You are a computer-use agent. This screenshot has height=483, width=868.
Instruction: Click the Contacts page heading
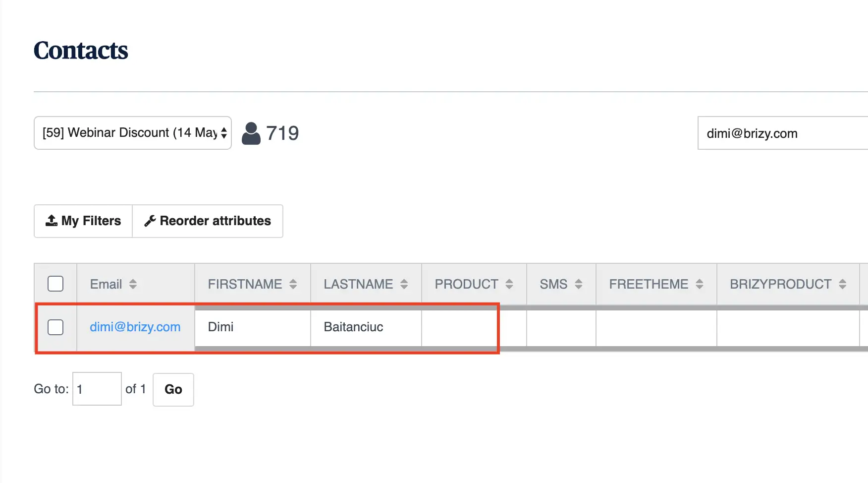pos(81,51)
